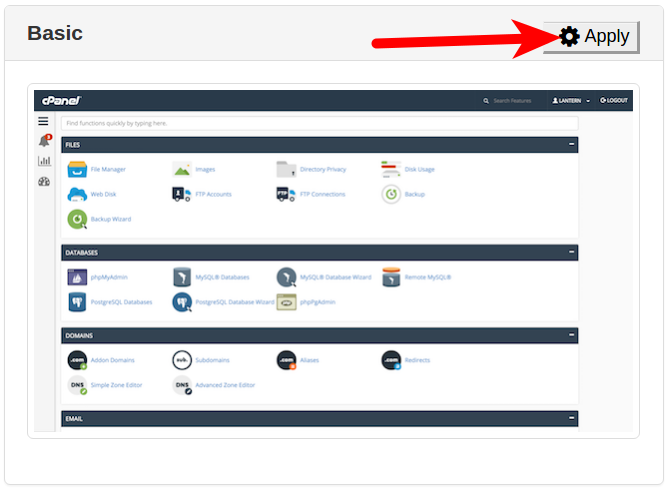667x490 pixels.
Task: Open the Aliases icon
Action: click(286, 360)
